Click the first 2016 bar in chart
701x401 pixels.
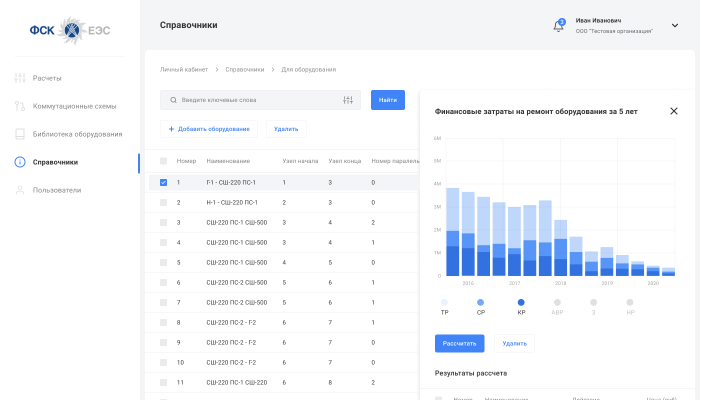coord(453,232)
